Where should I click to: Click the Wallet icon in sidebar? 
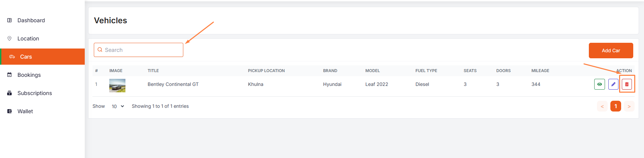pyautogui.click(x=9, y=111)
